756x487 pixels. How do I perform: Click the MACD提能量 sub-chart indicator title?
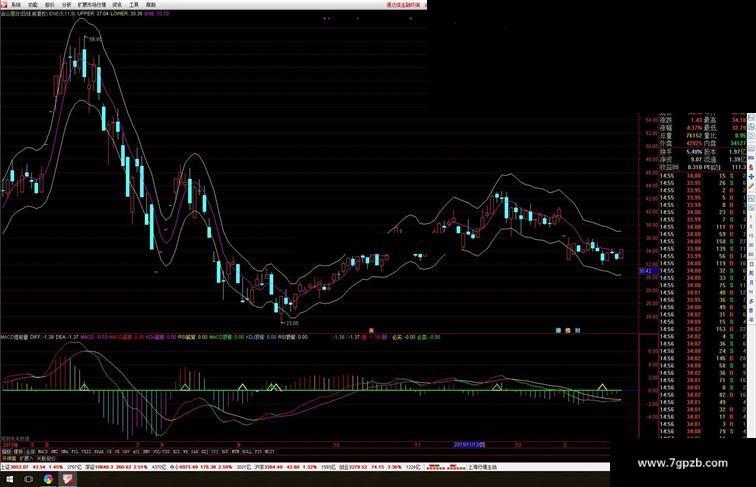pos(14,337)
